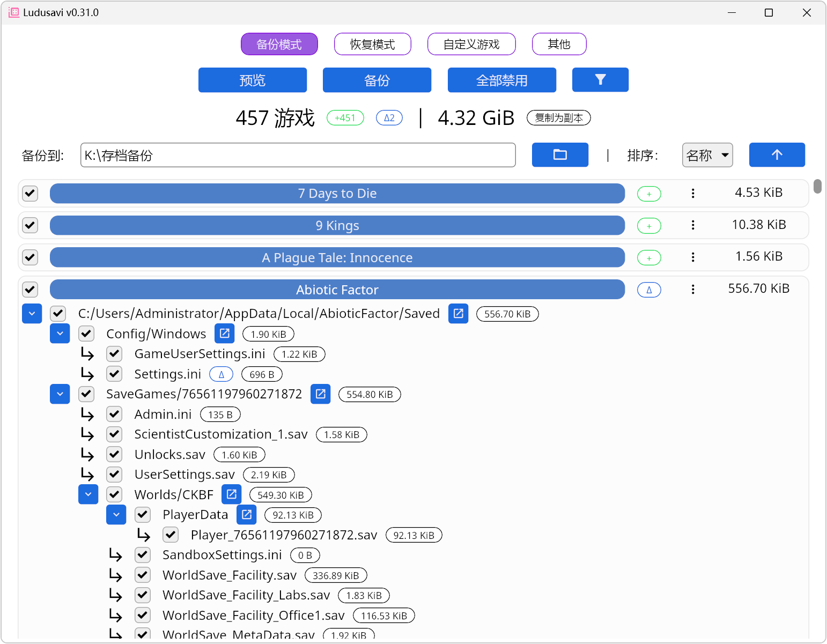Click the backup path field K:\存档备份
This screenshot has width=827, height=644.
click(298, 155)
